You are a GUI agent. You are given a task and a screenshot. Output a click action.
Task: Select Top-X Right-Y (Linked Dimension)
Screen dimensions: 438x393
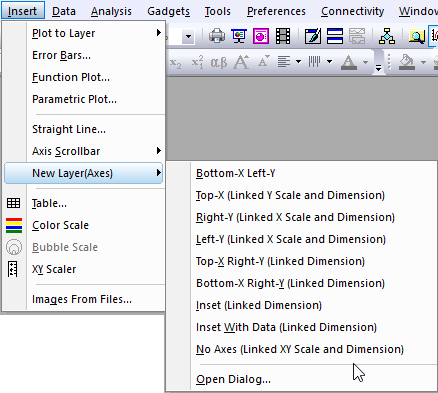coord(280,261)
